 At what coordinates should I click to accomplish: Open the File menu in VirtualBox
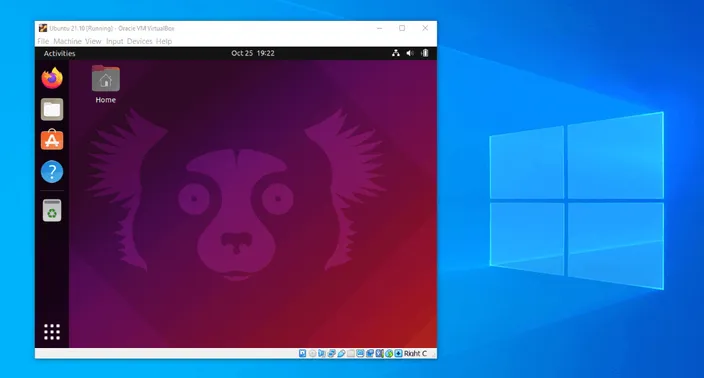coord(43,41)
